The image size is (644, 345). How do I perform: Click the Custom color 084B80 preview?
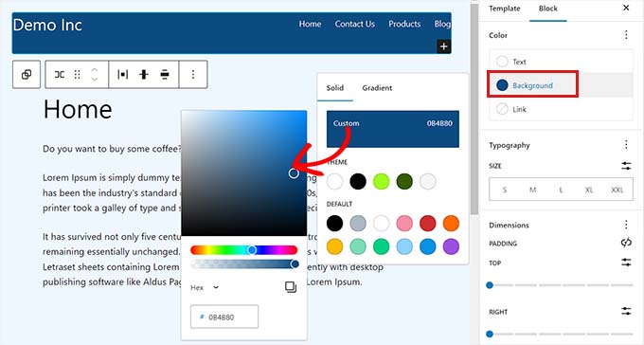coord(393,129)
